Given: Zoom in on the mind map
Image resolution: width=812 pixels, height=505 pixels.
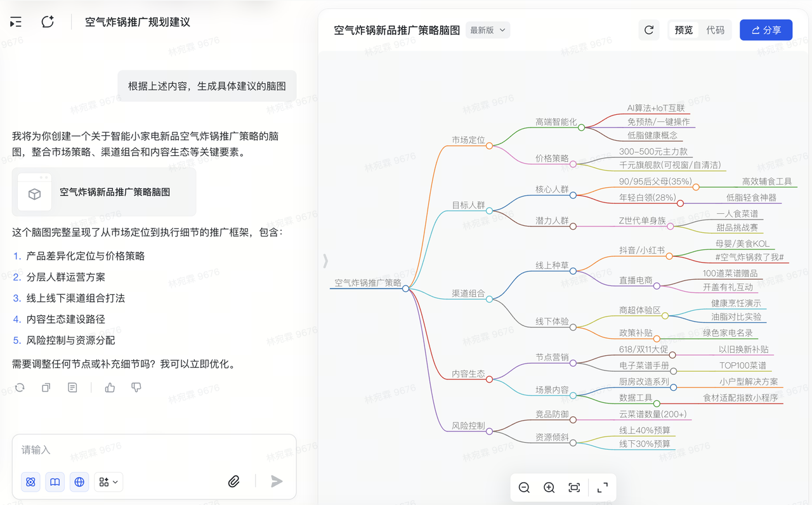Looking at the screenshot, I should click(x=549, y=487).
